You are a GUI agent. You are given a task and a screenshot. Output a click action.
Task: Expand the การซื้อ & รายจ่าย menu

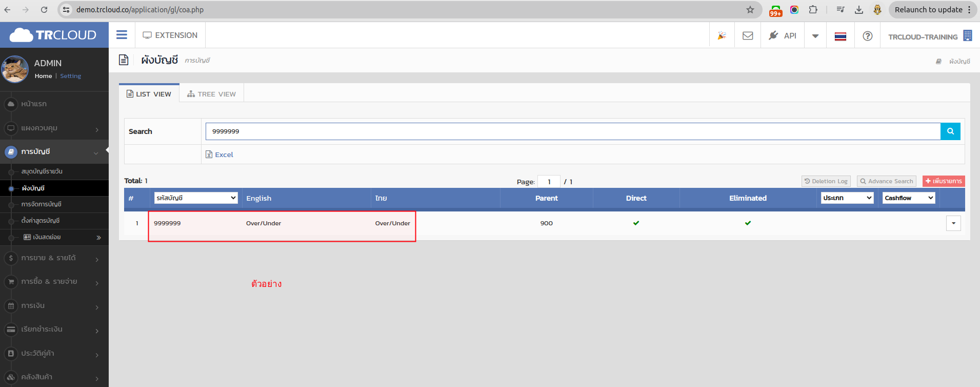pyautogui.click(x=54, y=282)
